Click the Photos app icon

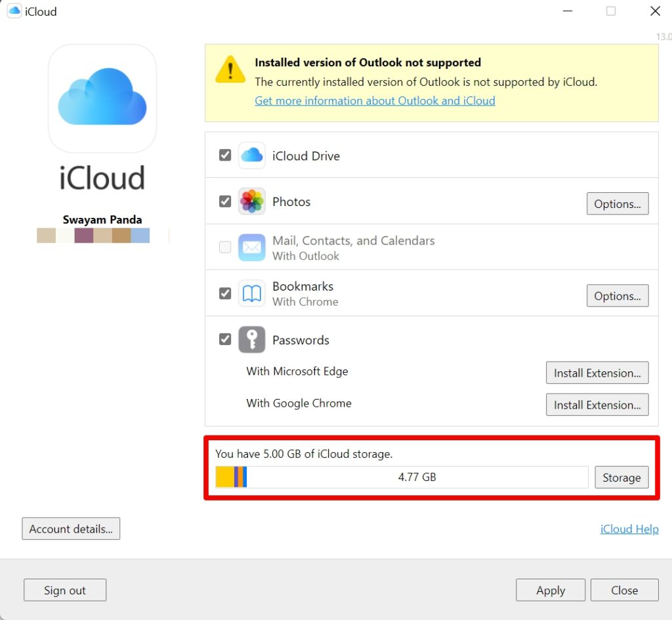point(251,201)
